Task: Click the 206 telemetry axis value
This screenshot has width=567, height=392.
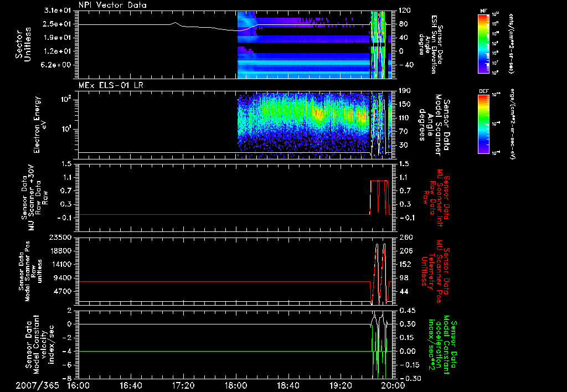Action: click(x=406, y=251)
